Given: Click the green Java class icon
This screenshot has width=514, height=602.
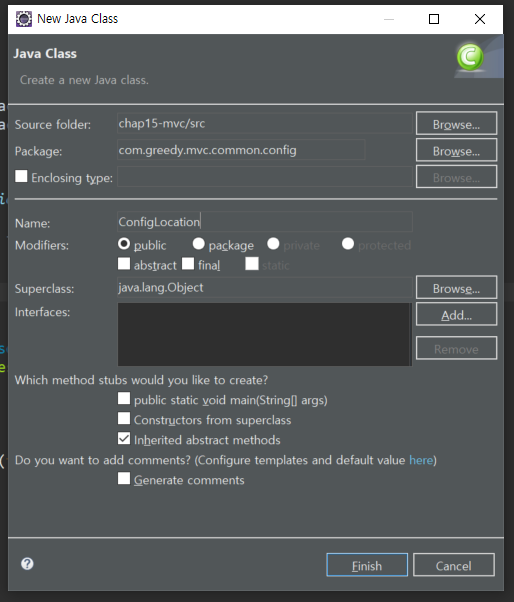Looking at the screenshot, I should click(x=470, y=57).
